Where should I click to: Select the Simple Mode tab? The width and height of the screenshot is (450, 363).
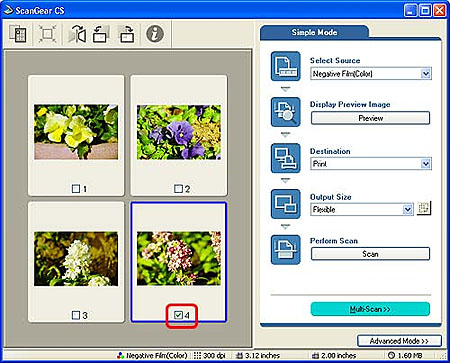click(314, 32)
